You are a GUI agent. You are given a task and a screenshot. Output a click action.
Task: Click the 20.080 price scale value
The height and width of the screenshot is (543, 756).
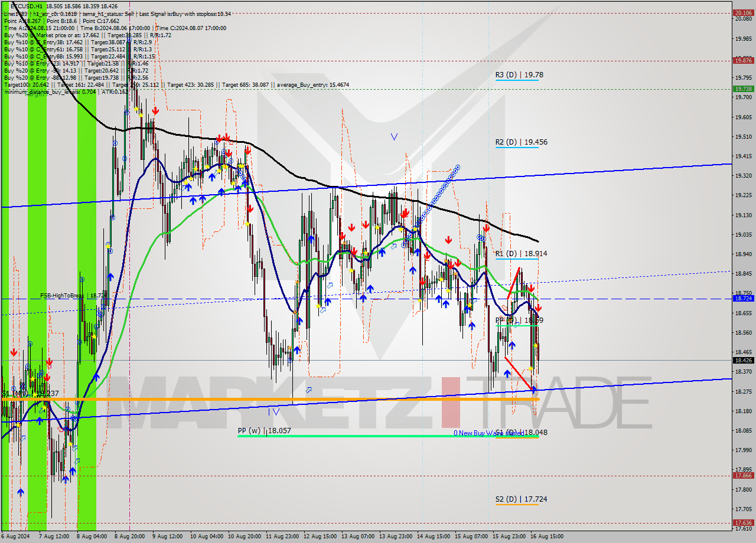(x=742, y=19)
